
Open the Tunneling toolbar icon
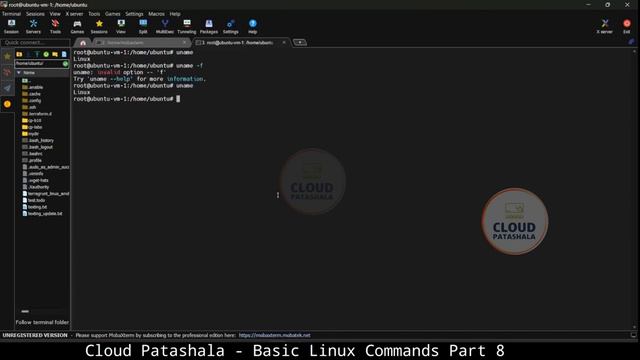pos(187,26)
